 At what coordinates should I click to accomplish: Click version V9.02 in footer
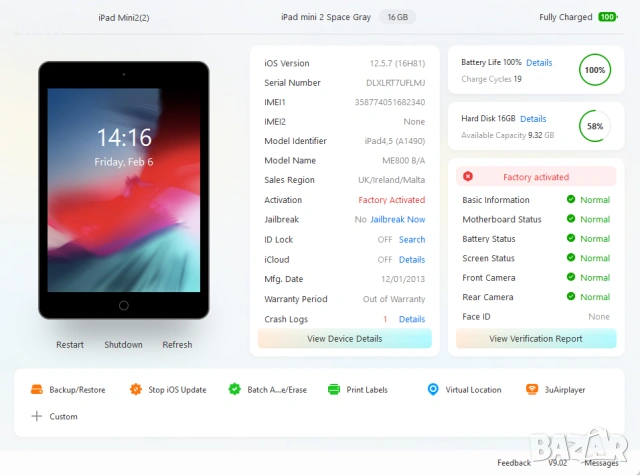(557, 463)
